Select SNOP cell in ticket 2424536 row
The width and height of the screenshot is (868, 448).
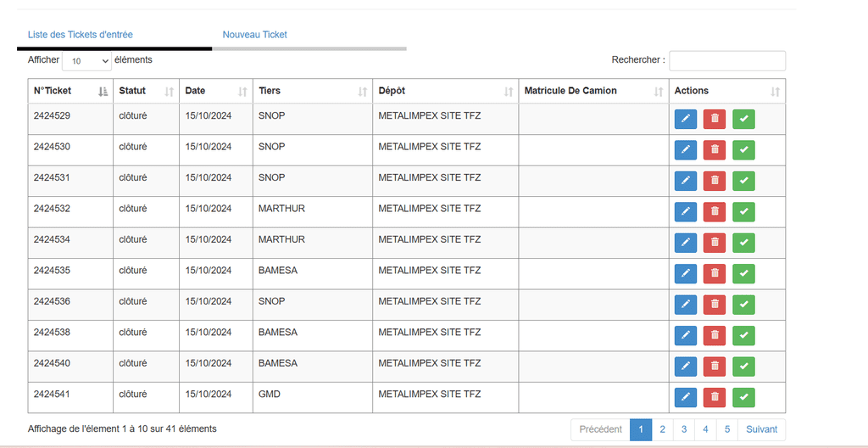(x=313, y=305)
